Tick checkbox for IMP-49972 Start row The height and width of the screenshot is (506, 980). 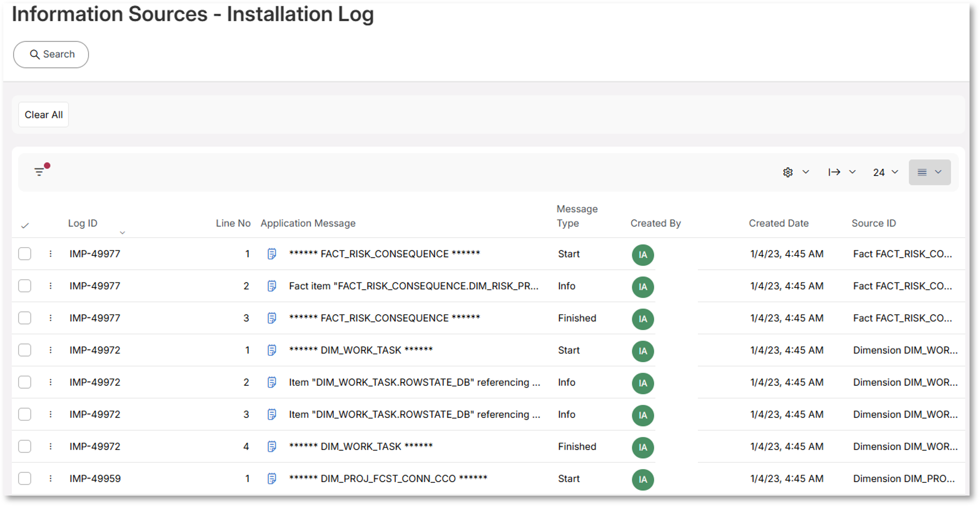point(25,350)
